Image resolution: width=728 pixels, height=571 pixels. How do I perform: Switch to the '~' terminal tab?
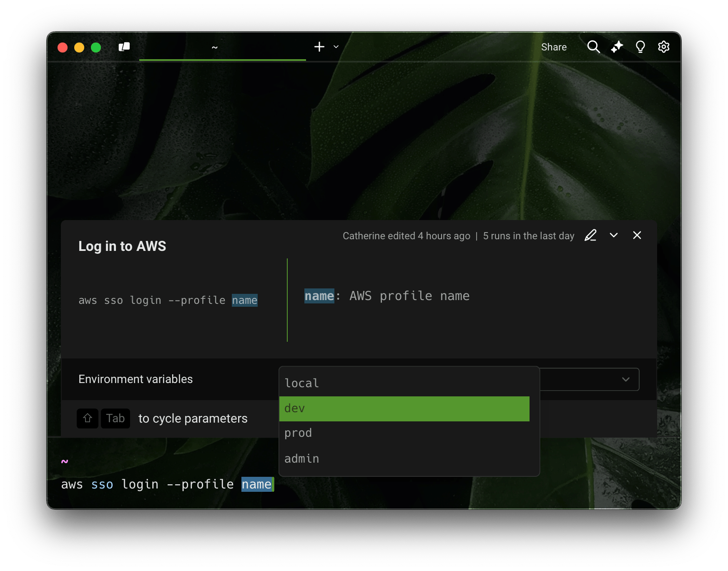coord(215,47)
